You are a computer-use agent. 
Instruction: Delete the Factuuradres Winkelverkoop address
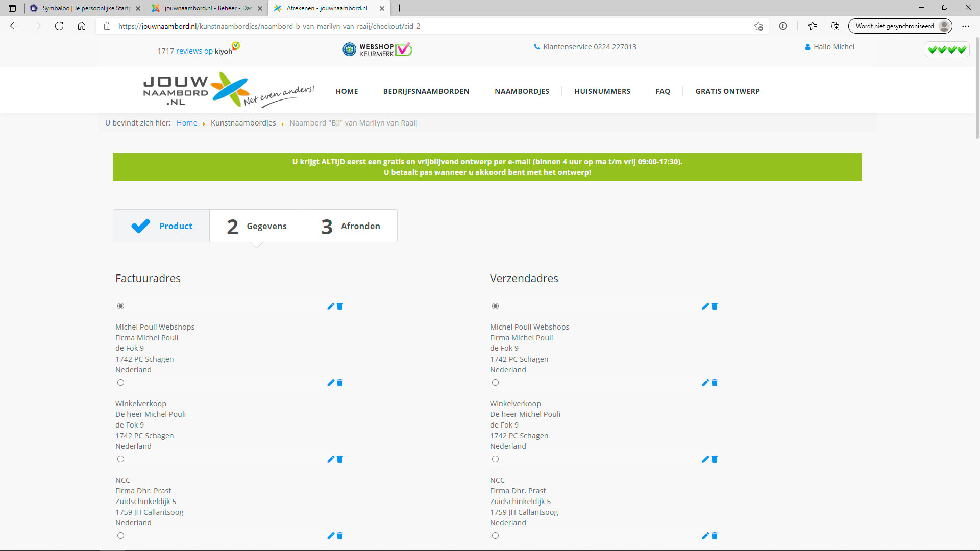click(340, 383)
